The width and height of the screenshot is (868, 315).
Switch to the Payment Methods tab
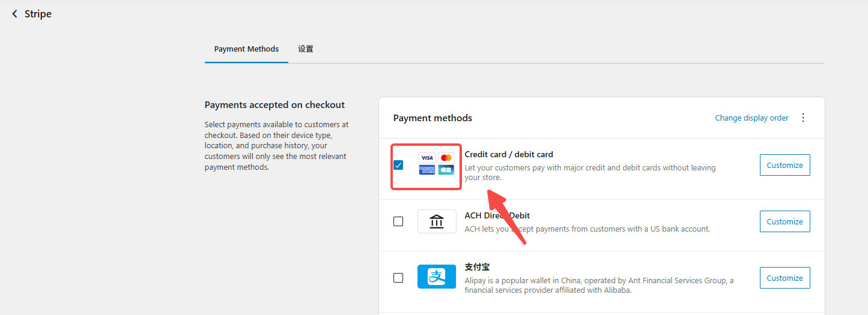[x=246, y=49]
